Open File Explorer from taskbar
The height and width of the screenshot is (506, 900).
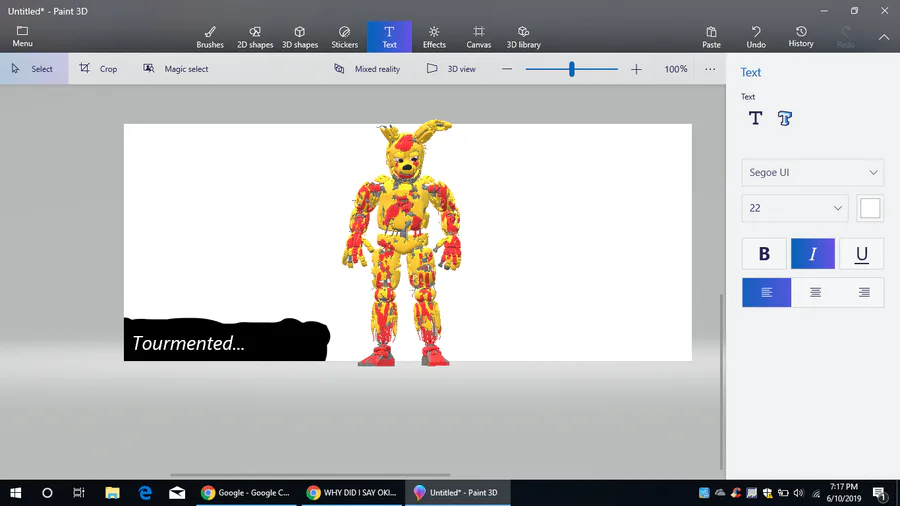[112, 493]
